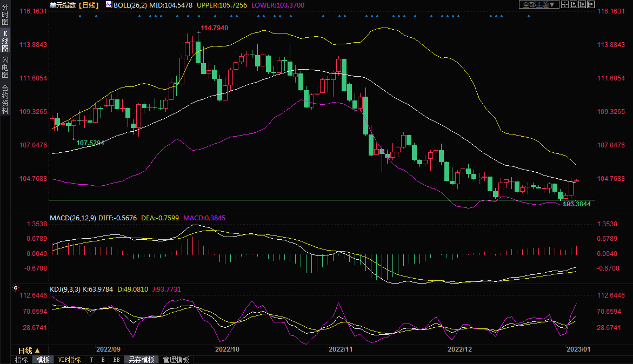The image size is (633, 364).
Task: Click the J template button
Action: (91, 360)
